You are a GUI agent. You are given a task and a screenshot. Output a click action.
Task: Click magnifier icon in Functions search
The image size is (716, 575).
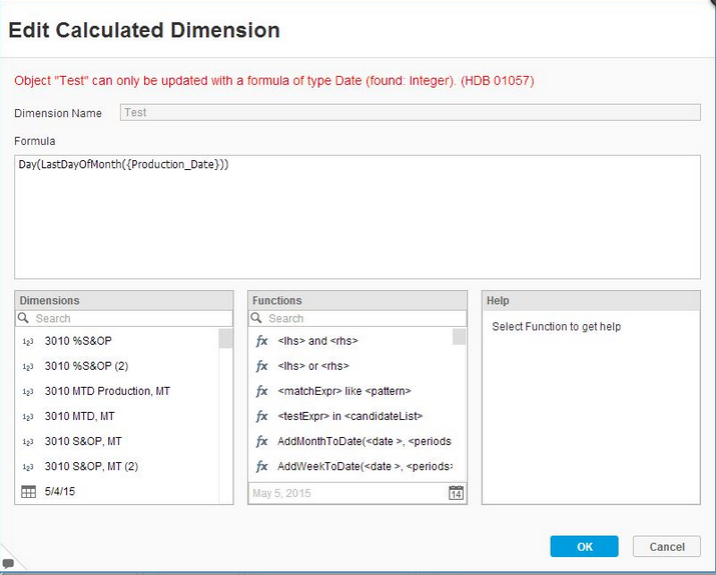click(x=256, y=318)
